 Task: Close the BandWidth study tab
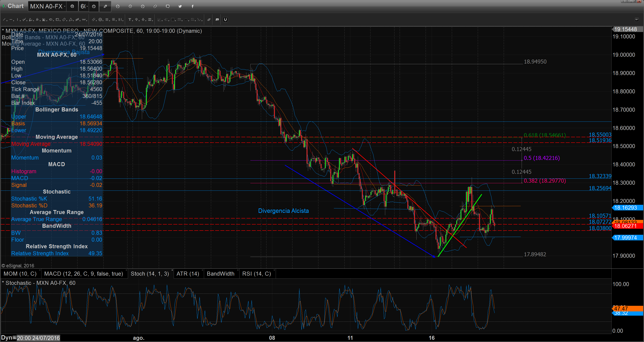click(238, 271)
